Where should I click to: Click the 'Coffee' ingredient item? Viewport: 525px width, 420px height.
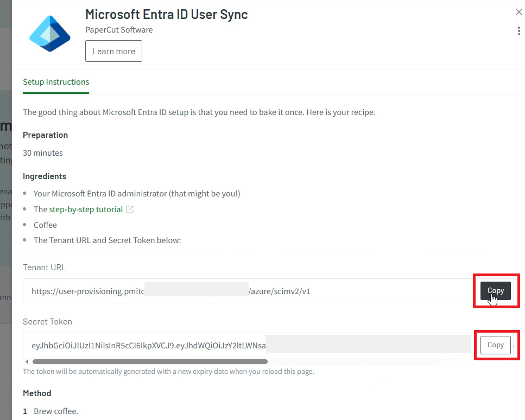[x=45, y=225]
